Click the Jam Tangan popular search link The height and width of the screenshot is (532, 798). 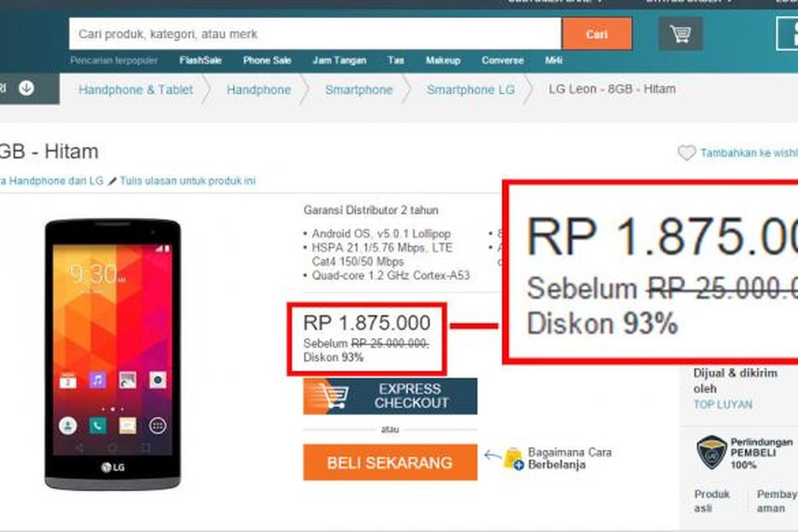tap(339, 61)
